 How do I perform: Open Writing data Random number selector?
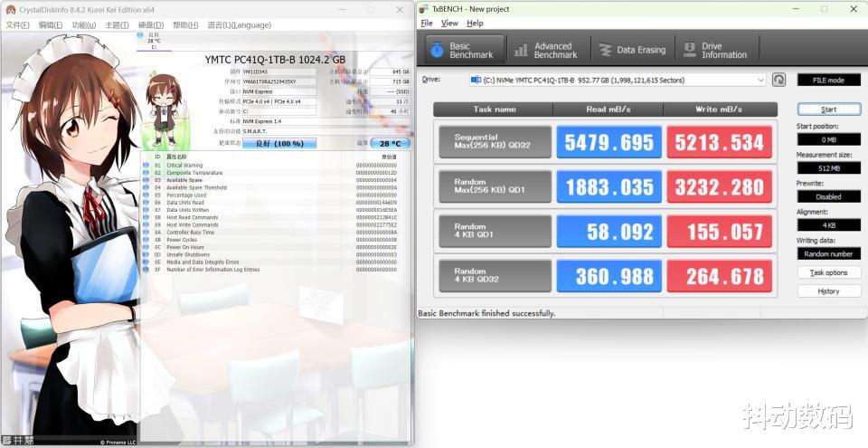[829, 254]
